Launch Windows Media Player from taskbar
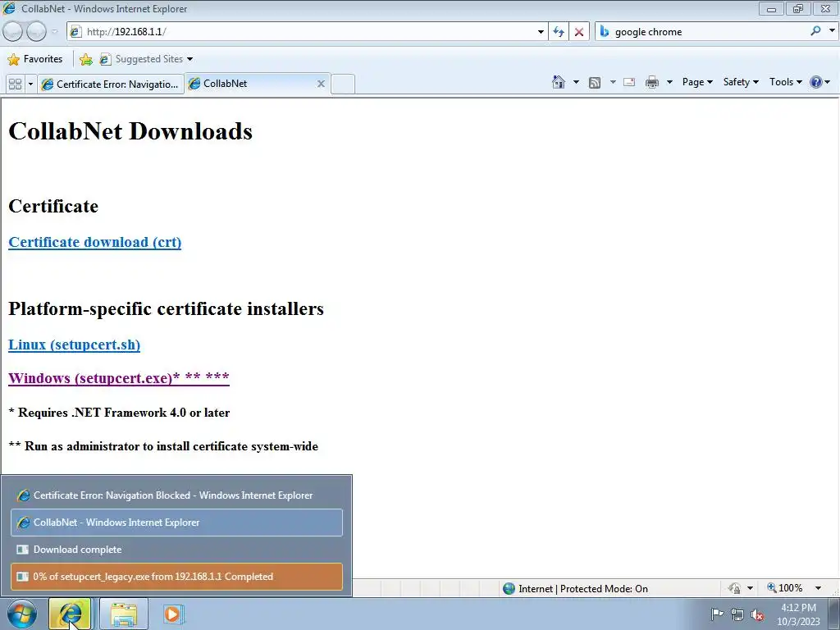This screenshot has width=840, height=630. (172, 614)
